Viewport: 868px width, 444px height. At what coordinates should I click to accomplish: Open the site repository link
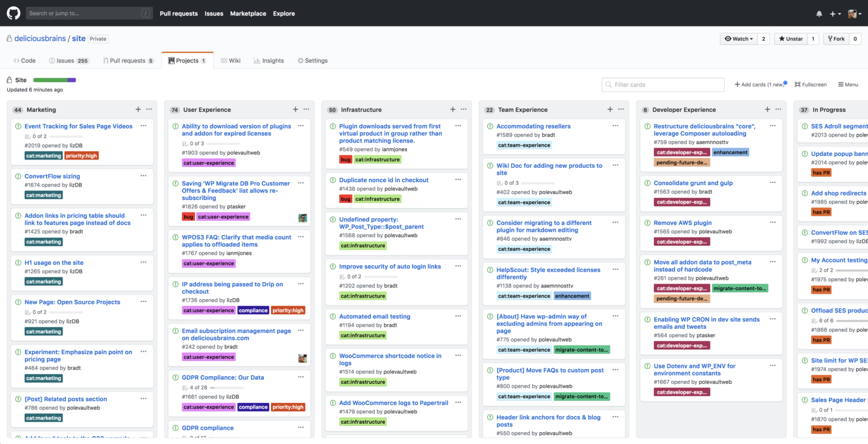click(x=79, y=38)
